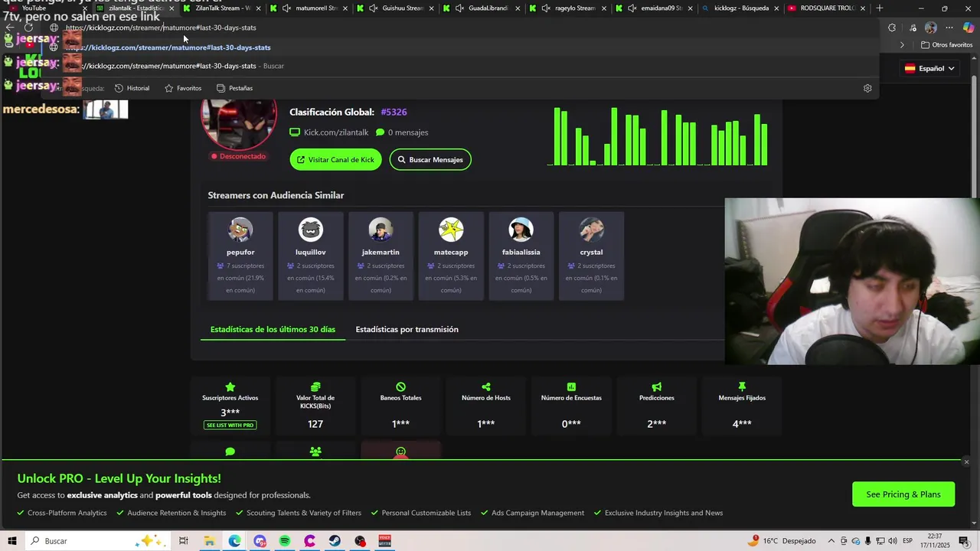Click the 0 mensajes chat bubble icon
This screenshot has width=980, height=551.
click(x=380, y=132)
